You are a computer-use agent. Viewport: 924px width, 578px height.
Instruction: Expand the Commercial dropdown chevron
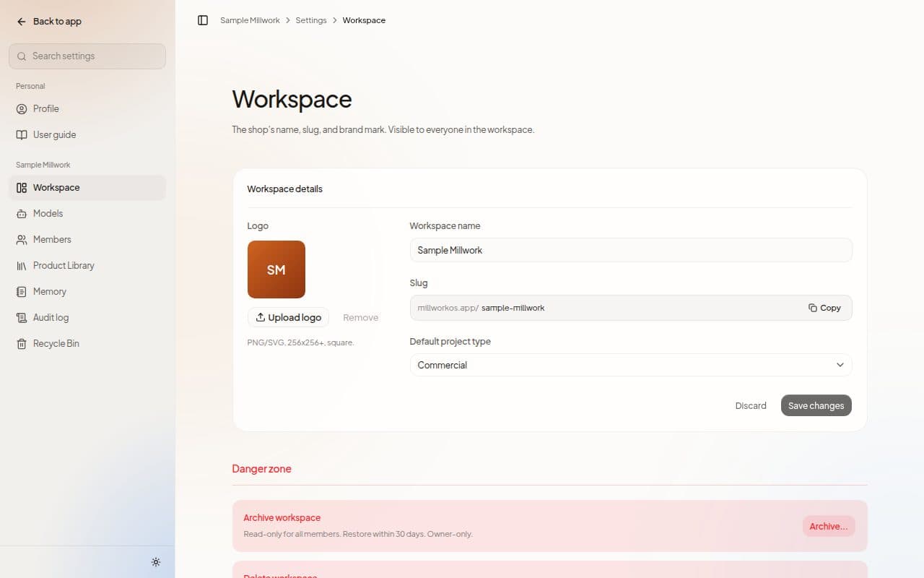[840, 365]
